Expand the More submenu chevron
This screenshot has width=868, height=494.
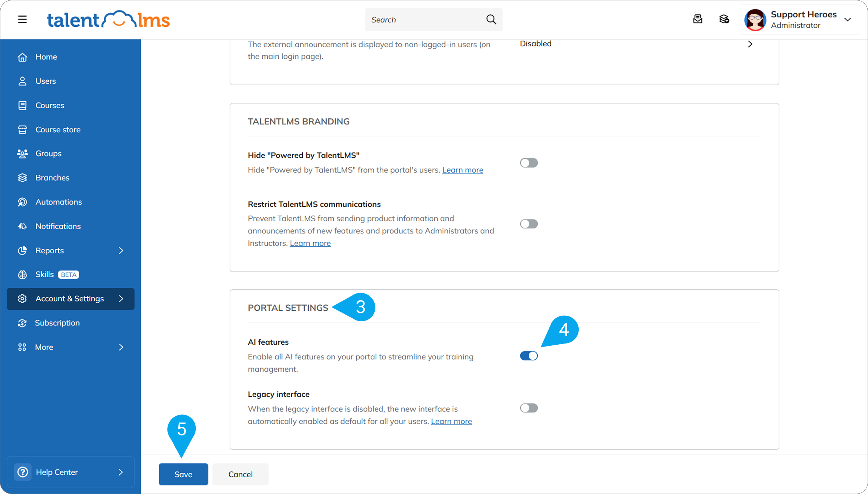(x=121, y=347)
